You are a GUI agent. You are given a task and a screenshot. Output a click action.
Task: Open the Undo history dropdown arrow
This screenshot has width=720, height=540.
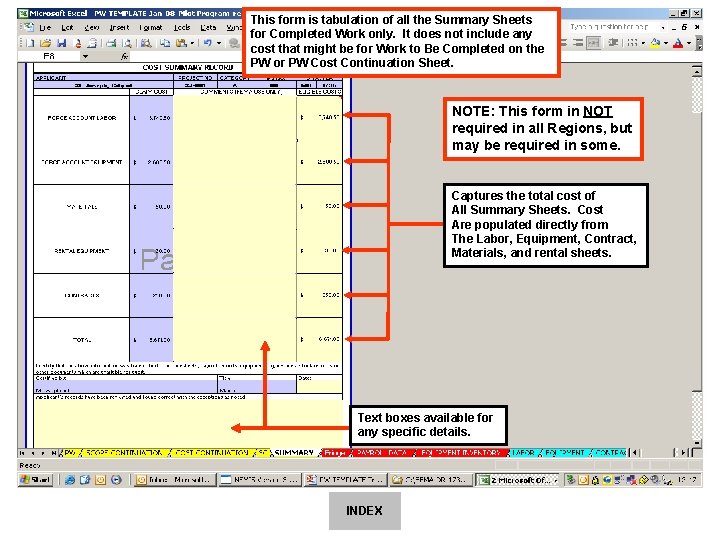click(219, 43)
